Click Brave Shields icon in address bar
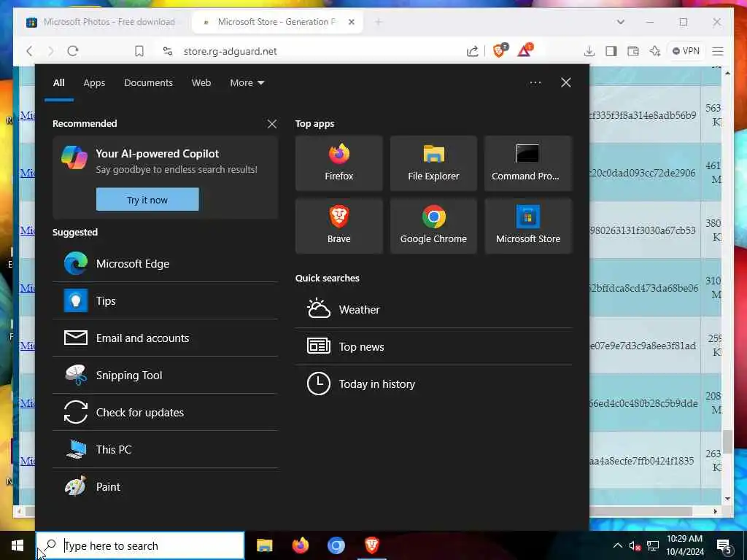The image size is (747, 560). 500,50
